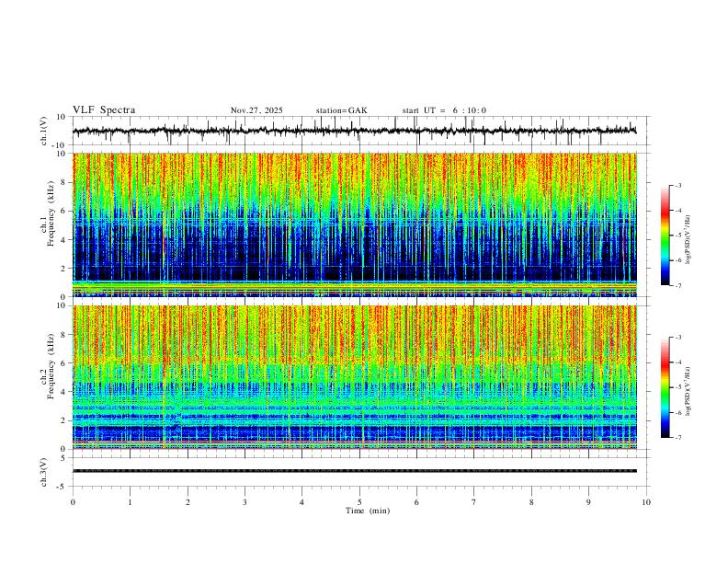The image size is (728, 563).
Task: Click time axis tick label "1"
Action: [x=130, y=502]
